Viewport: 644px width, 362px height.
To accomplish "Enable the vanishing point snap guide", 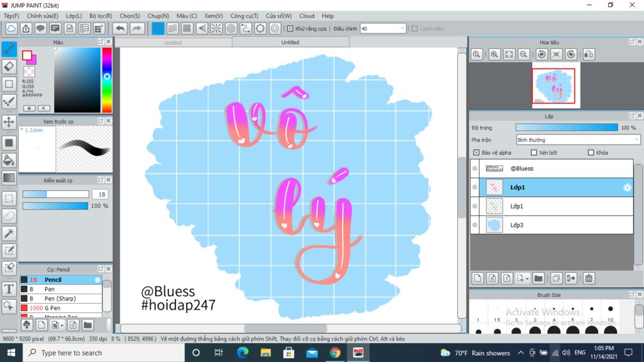I will (x=202, y=28).
